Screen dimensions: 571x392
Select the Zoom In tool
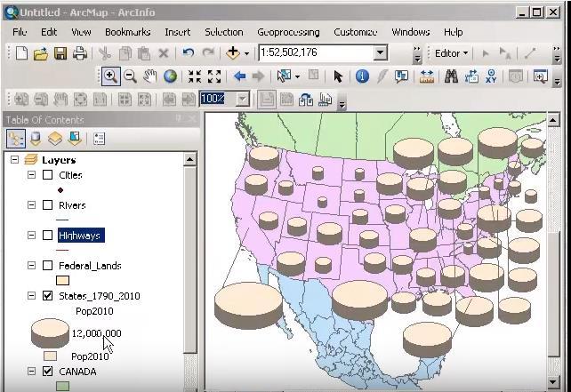(110, 76)
